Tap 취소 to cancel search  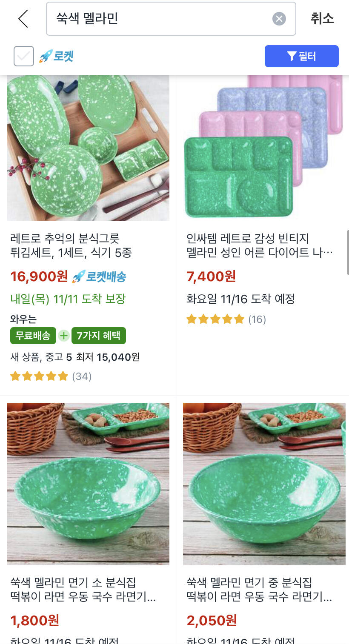pos(322,18)
